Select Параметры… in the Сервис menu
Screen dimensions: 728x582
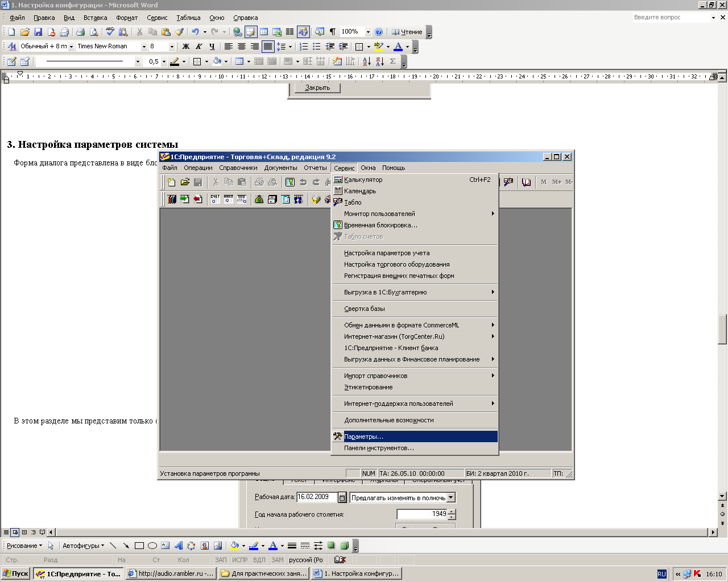point(414,436)
